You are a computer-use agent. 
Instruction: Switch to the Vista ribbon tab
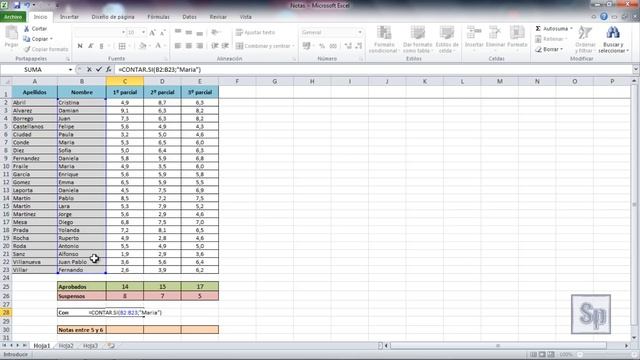pos(245,17)
